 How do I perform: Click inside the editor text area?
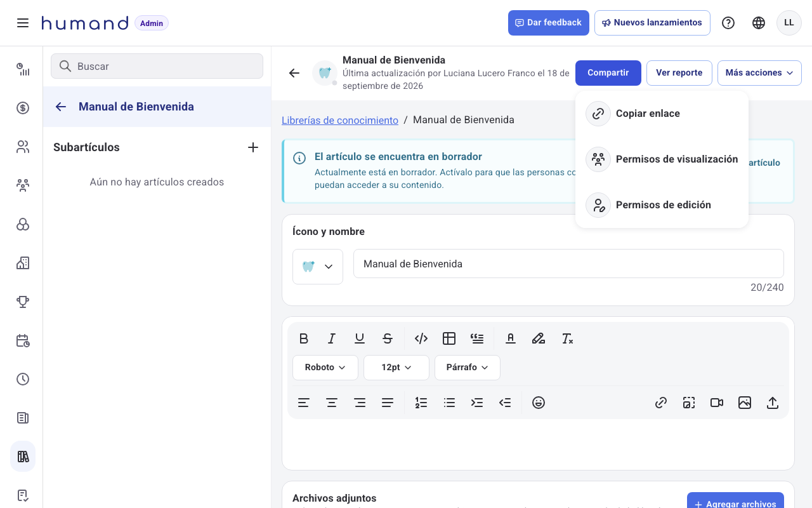click(x=538, y=443)
